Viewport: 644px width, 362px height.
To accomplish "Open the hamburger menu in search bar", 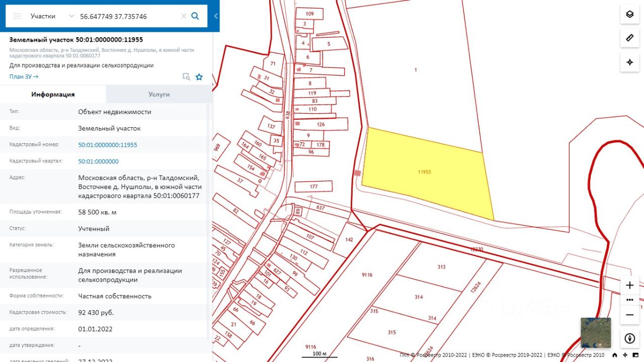I will (17, 16).
